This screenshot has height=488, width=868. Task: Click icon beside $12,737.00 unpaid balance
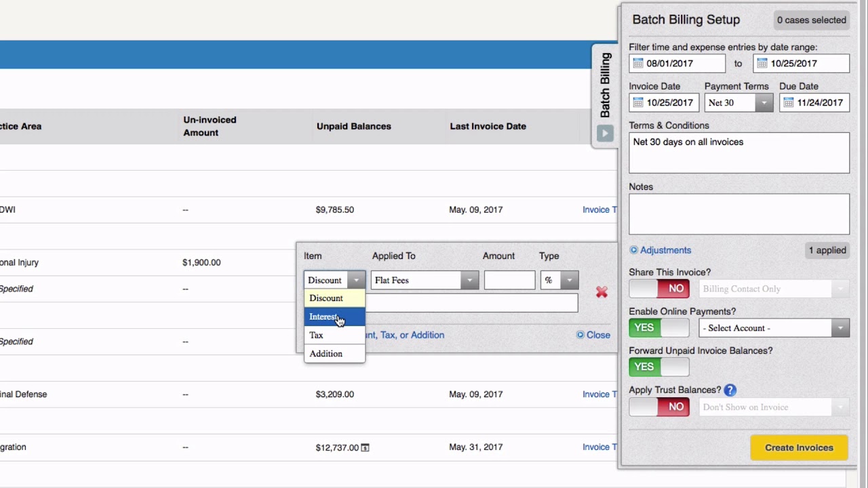click(365, 447)
